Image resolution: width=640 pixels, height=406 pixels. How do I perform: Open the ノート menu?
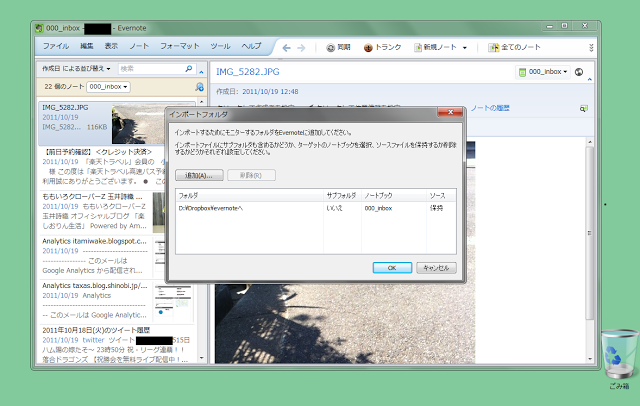coord(139,46)
